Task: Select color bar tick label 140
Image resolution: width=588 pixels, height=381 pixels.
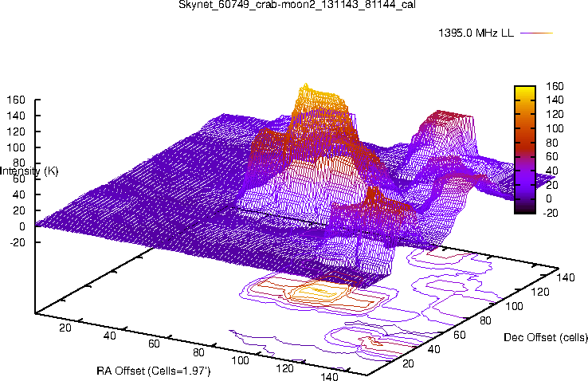Action: [x=555, y=100]
